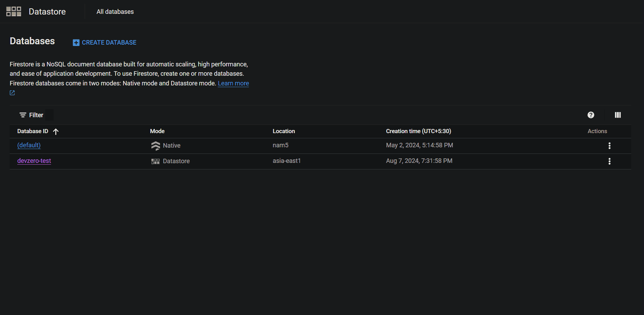
Task: Click the Datastore title text
Action: (x=47, y=11)
